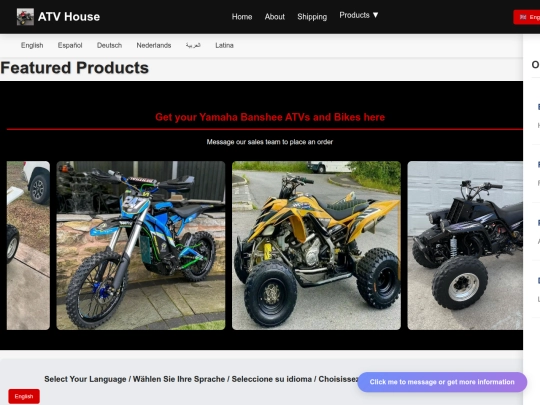Open the blue dirt bike photo

tap(141, 246)
